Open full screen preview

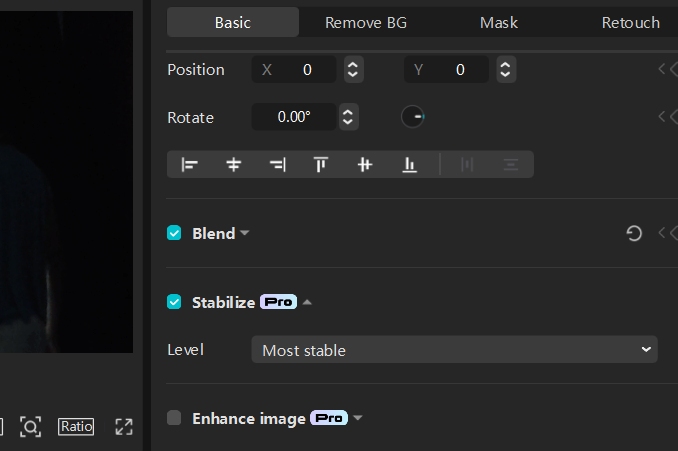click(x=124, y=427)
